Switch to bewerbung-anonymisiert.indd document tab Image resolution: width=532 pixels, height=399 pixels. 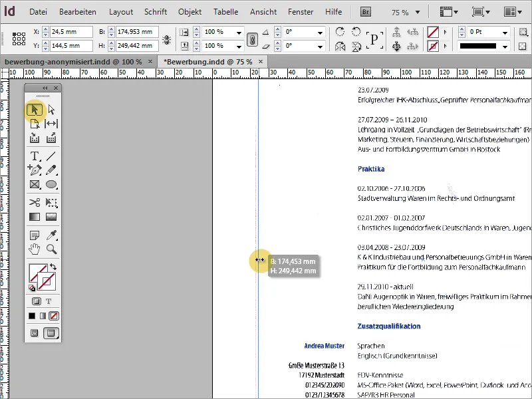(x=74, y=61)
